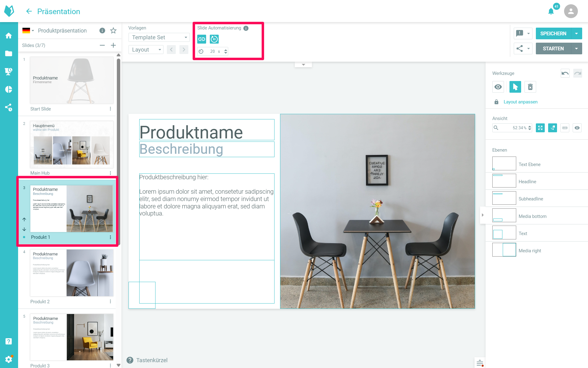Select the Produkt 2 slide thumbnail
Viewport: 588px width, 368px height.
71,273
